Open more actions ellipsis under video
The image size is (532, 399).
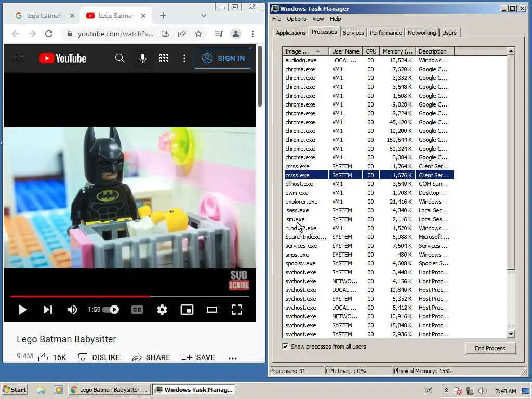pos(233,358)
